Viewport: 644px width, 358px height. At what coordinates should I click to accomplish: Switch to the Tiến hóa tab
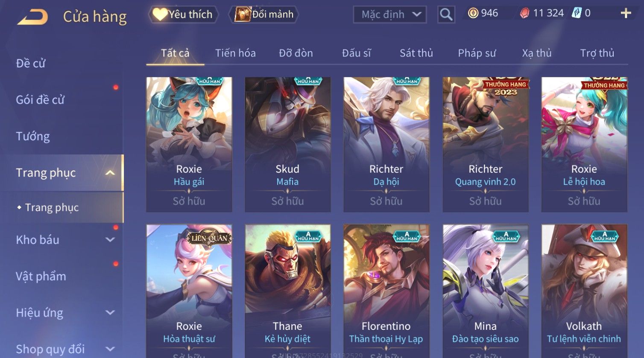(235, 53)
